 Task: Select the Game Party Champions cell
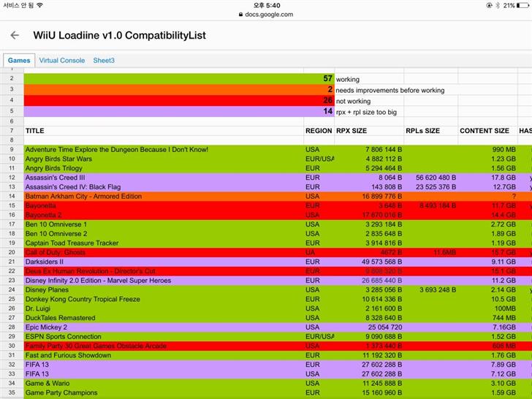tap(164, 392)
